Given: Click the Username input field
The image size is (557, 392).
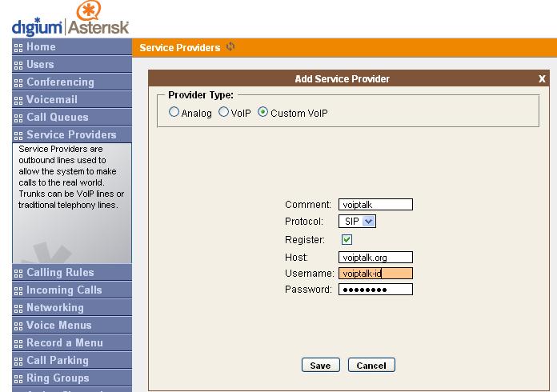Looking at the screenshot, I should click(x=375, y=274).
